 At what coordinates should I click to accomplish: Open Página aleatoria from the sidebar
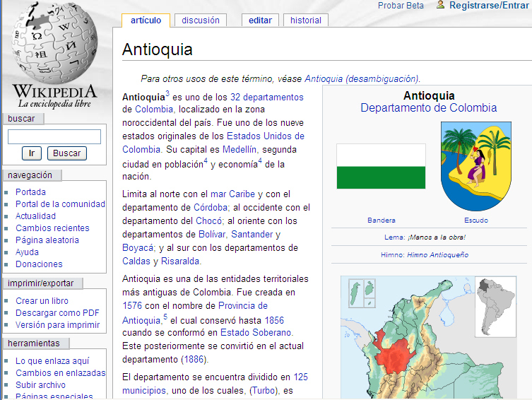47,240
